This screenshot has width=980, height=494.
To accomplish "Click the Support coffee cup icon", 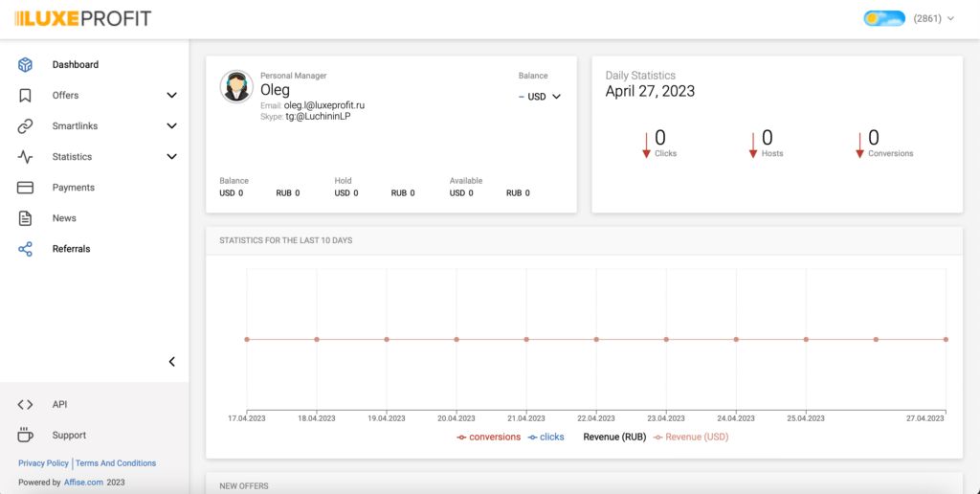I will (26, 436).
